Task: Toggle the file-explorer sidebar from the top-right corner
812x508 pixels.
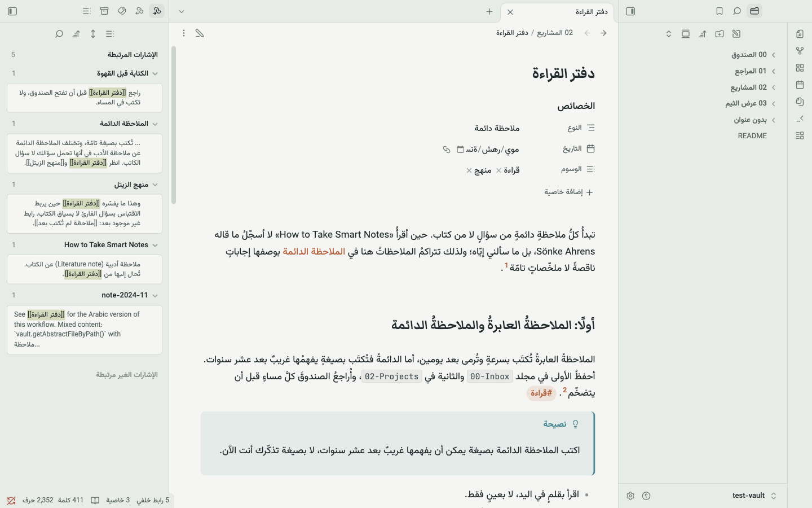Action: pos(630,11)
